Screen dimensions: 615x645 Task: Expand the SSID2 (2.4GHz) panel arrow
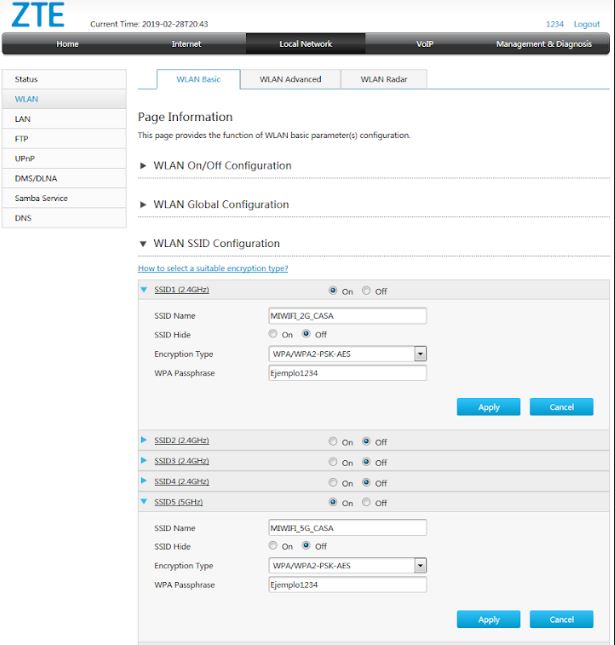point(144,440)
